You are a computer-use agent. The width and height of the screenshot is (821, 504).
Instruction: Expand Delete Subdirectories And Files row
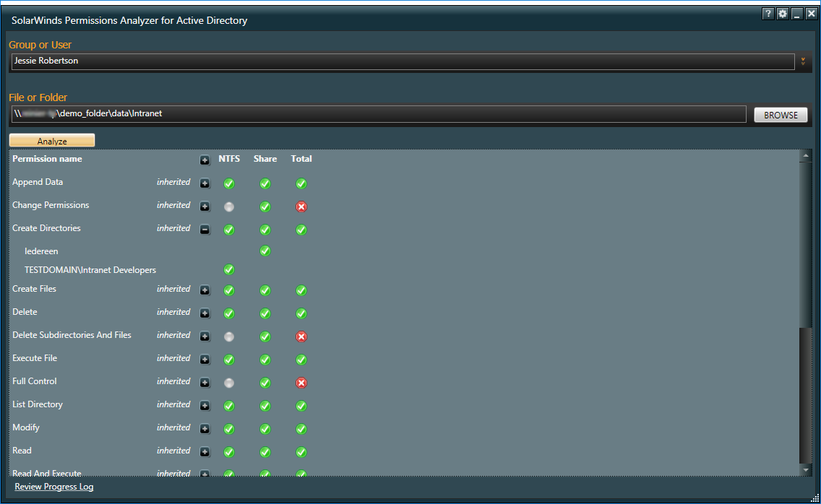pos(205,336)
